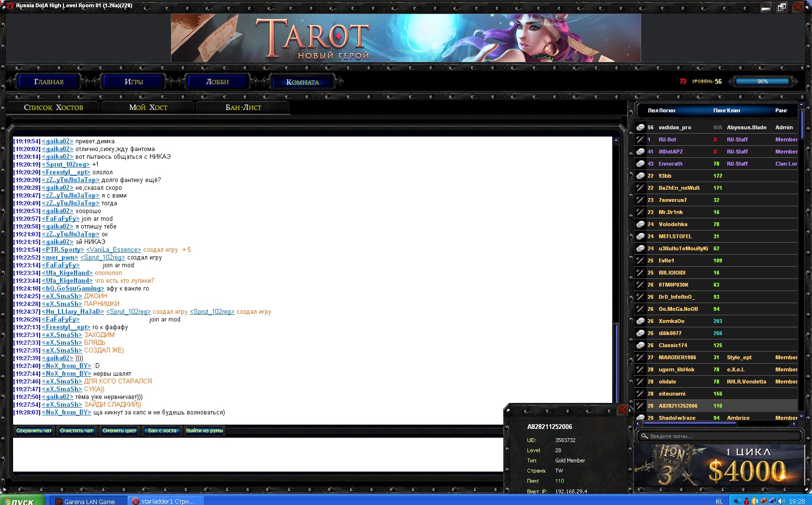Click the chat bubble icon beside MEFI.STOFEL
The width and height of the screenshot is (812, 505).
point(640,236)
